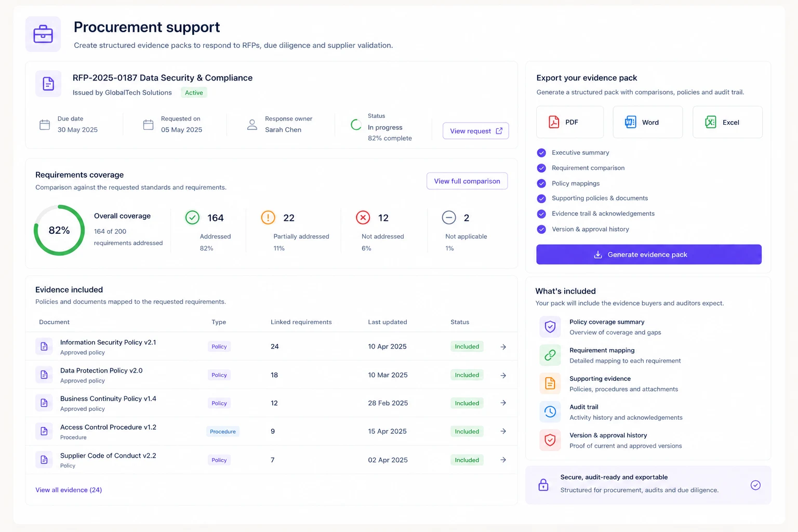Click the Due date calendar icon
This screenshot has height=532, width=798.
[45, 125]
